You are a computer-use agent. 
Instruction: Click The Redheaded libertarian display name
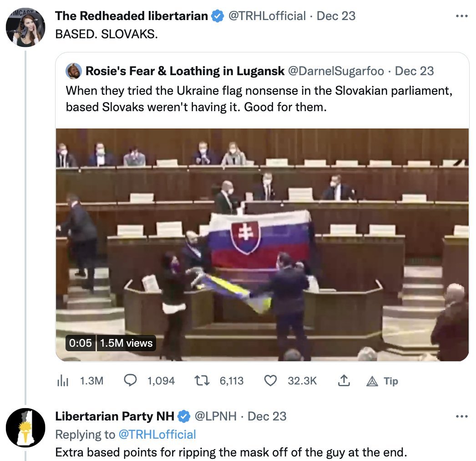132,16
